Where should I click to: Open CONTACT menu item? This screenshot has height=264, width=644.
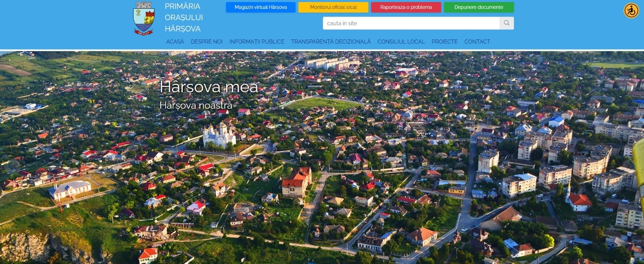(x=477, y=42)
